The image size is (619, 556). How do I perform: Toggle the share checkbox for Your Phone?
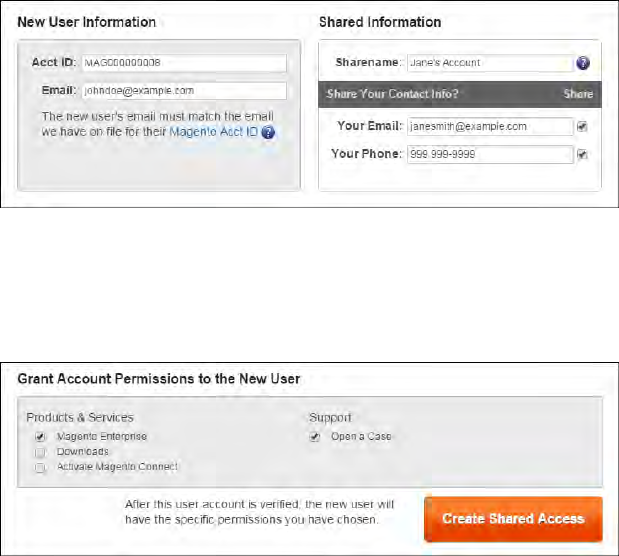582,155
